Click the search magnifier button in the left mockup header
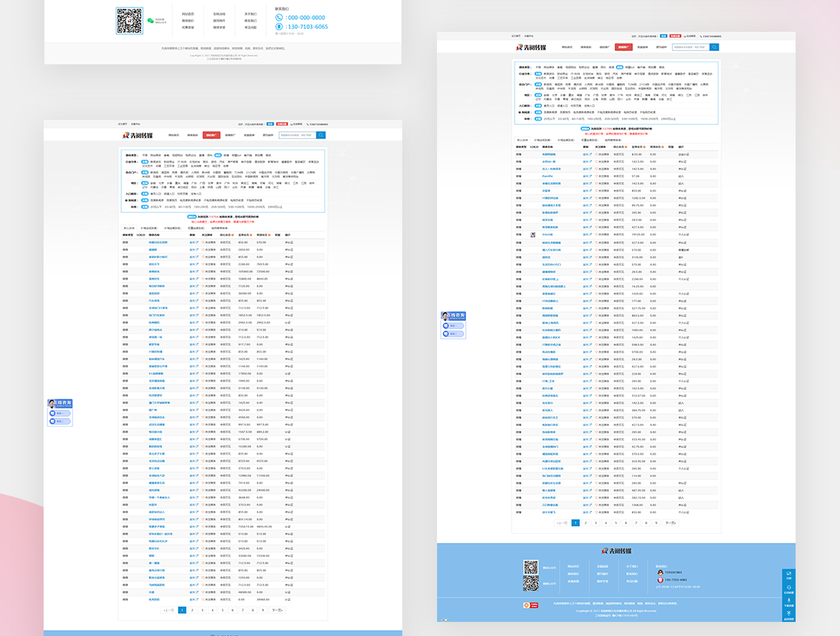 tap(321, 135)
